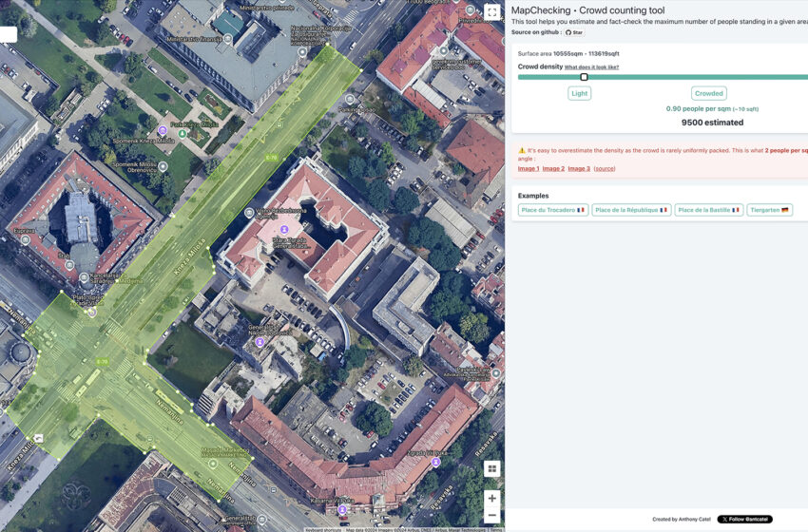Click the Parking map marker
This screenshot has height=532, width=808.
coord(350,99)
